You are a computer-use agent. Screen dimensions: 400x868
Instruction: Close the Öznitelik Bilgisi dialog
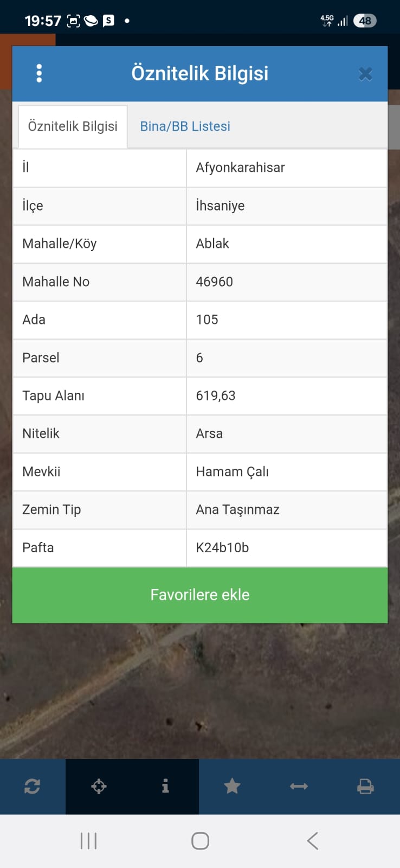pyautogui.click(x=365, y=74)
